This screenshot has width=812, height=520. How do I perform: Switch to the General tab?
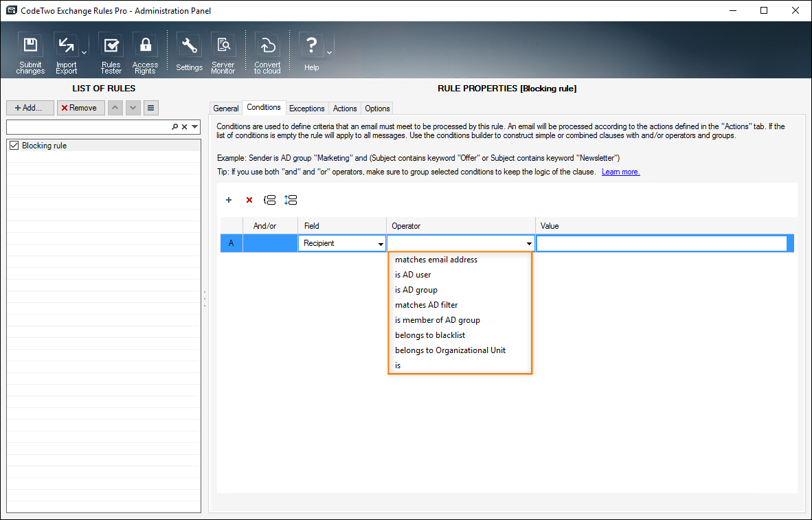(226, 109)
